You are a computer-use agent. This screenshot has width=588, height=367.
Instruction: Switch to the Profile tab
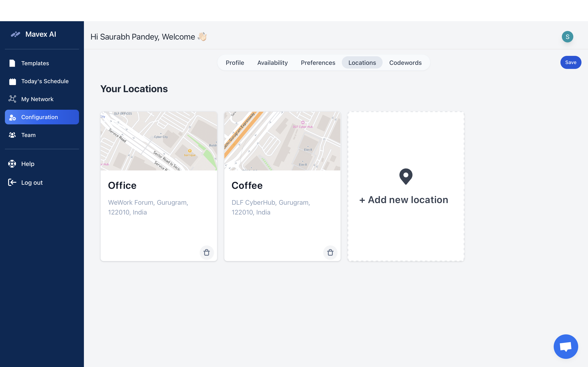[235, 63]
